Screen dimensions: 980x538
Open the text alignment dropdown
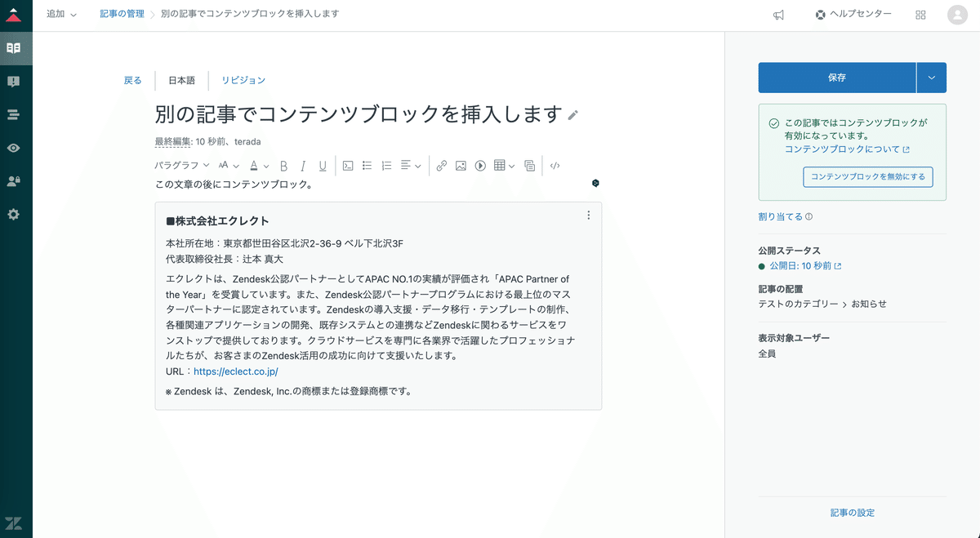[x=411, y=166]
